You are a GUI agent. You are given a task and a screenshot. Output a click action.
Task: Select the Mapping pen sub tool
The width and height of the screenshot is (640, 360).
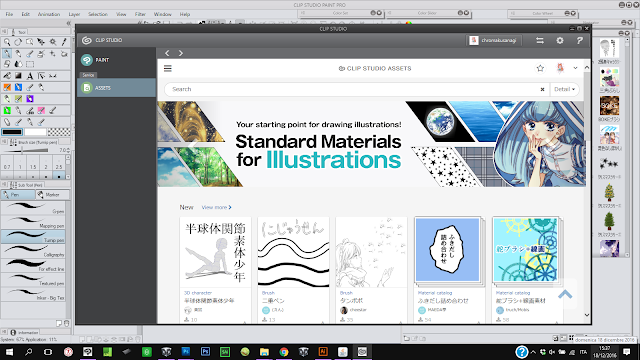[x=33, y=222]
